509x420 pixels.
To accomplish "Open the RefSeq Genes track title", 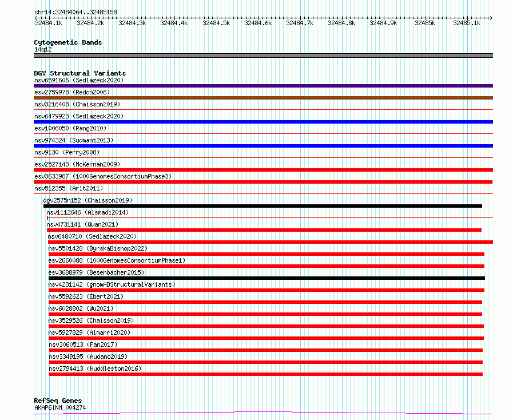I will [58, 401].
